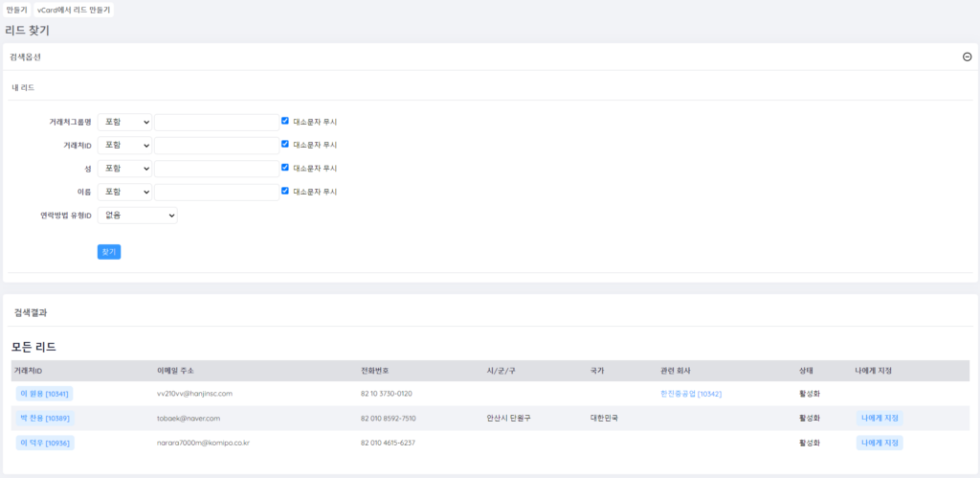The image size is (980, 478).
Task: Toggle 대소문자 무시 checkbox for 거래처그룹명
Action: (285, 122)
